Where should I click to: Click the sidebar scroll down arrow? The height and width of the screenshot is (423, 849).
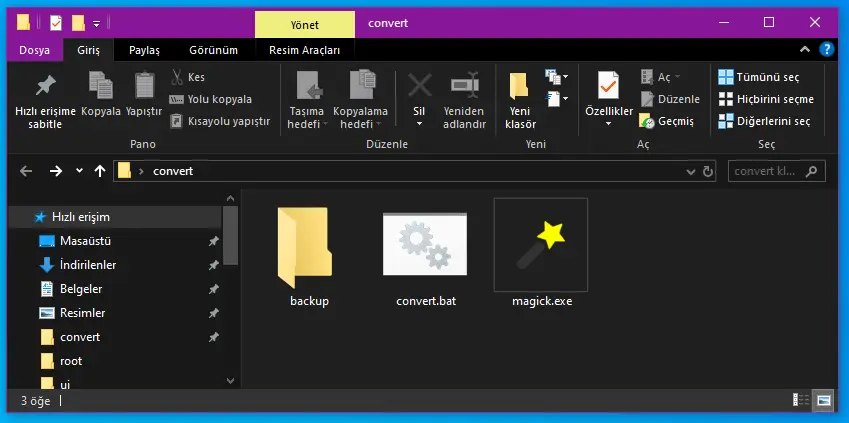click(230, 381)
